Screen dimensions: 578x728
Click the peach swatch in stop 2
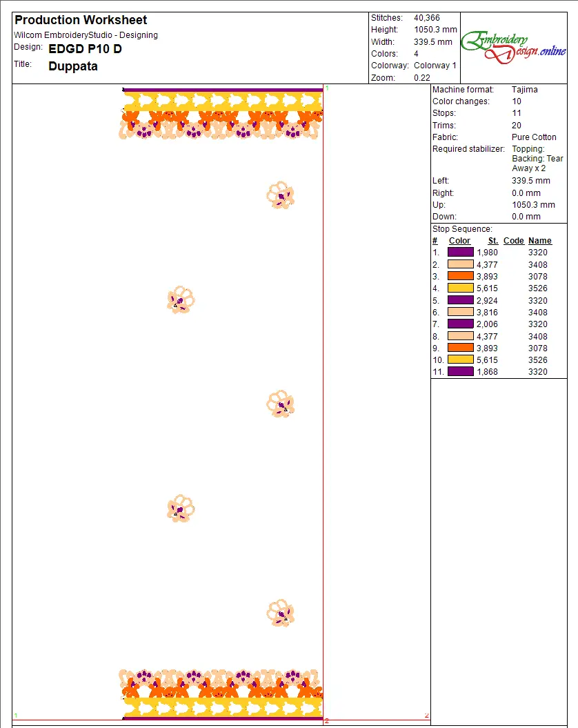460,264
